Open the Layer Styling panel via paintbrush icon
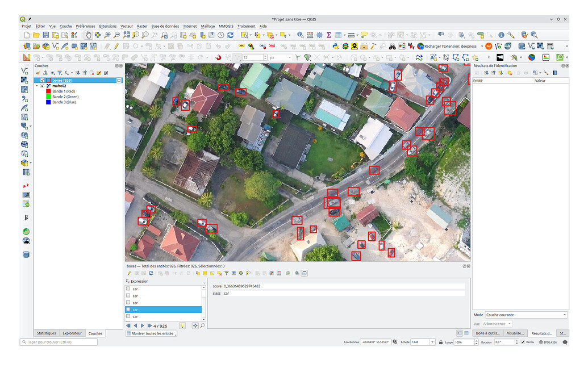 [37, 73]
